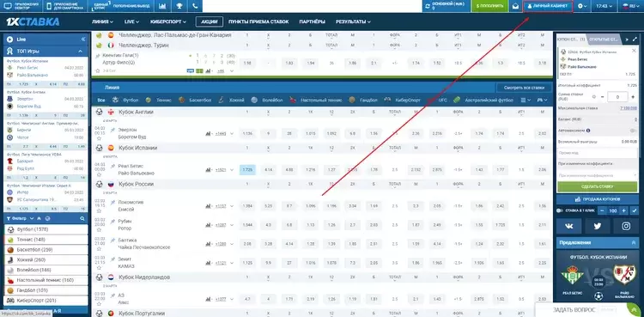The height and width of the screenshot is (317, 644).
Task: Switch to the open bets coupon tab
Action: pos(604,40)
